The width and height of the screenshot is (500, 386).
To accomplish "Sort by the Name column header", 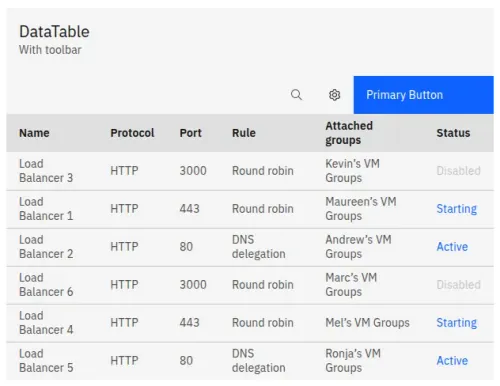I will pos(34,133).
